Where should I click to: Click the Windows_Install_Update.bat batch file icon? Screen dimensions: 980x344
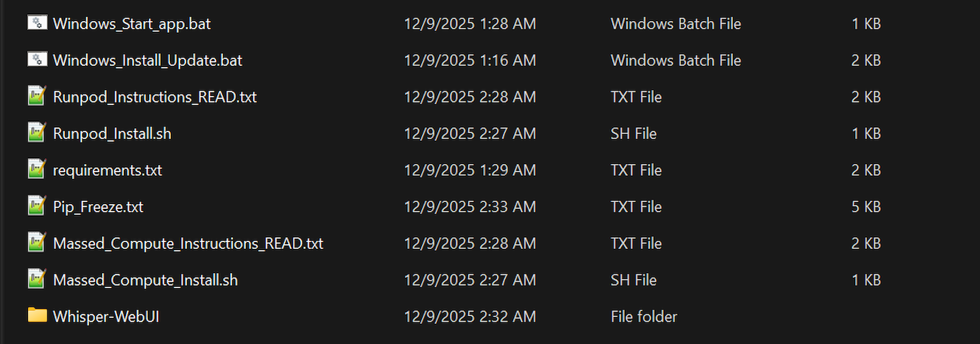click(37, 60)
